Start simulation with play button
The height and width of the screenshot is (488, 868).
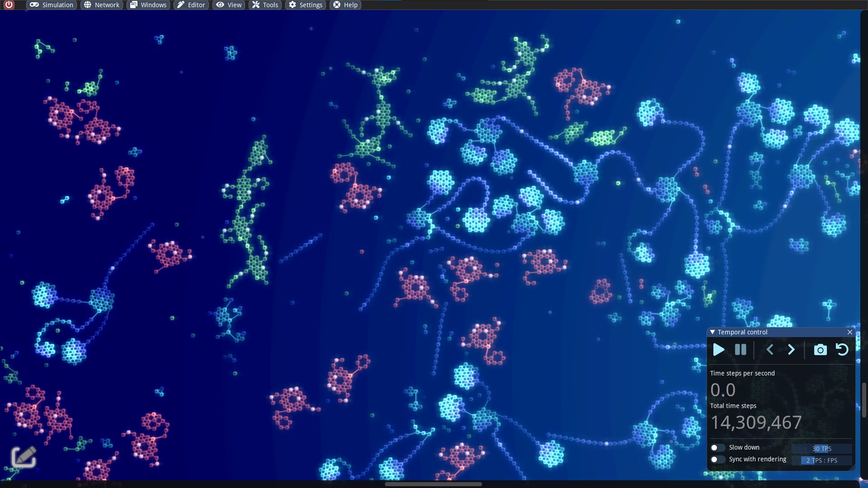coord(718,350)
